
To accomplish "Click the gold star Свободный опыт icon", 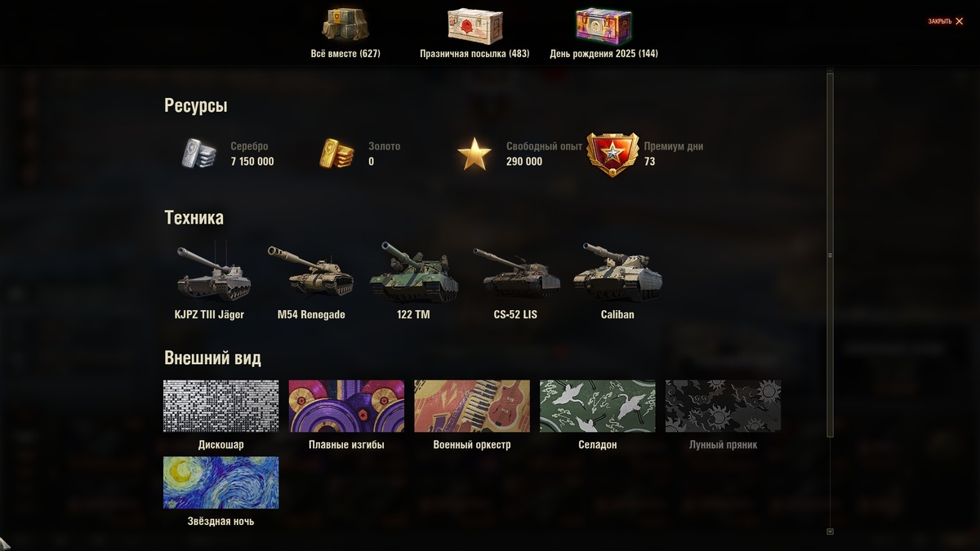I will (474, 153).
